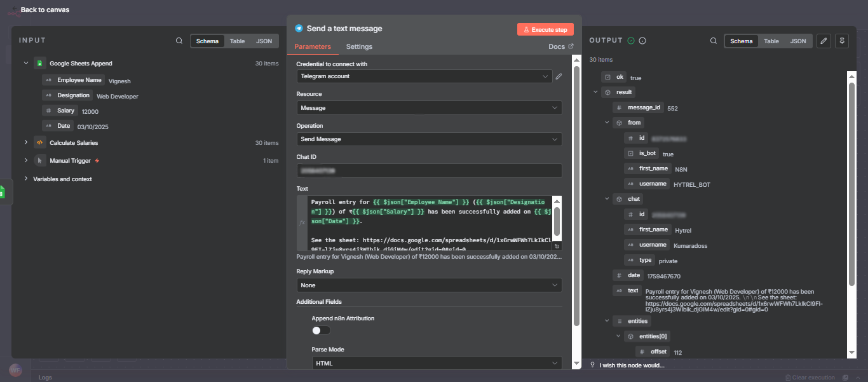This screenshot has height=382, width=868.
Task: Click the green success check beside OUTPUT
Action: (632, 40)
